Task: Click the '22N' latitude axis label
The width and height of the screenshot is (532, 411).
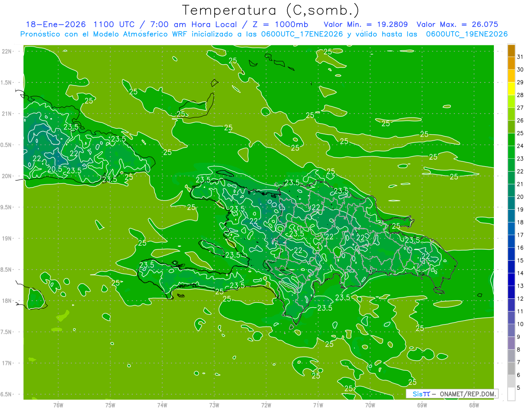Action: (7, 51)
